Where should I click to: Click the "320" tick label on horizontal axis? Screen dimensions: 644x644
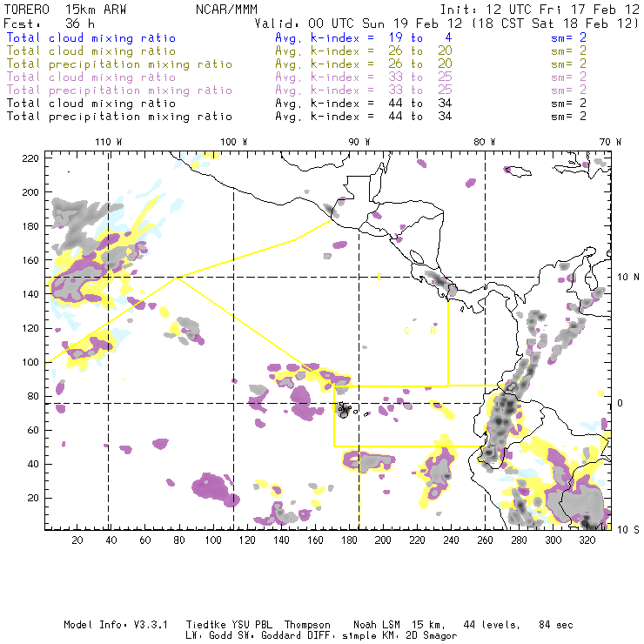pos(587,540)
